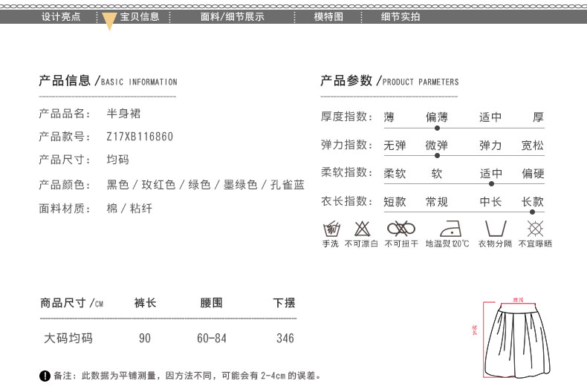Click the hand wash (手洗) care icon
The image size is (587, 392).
(331, 228)
